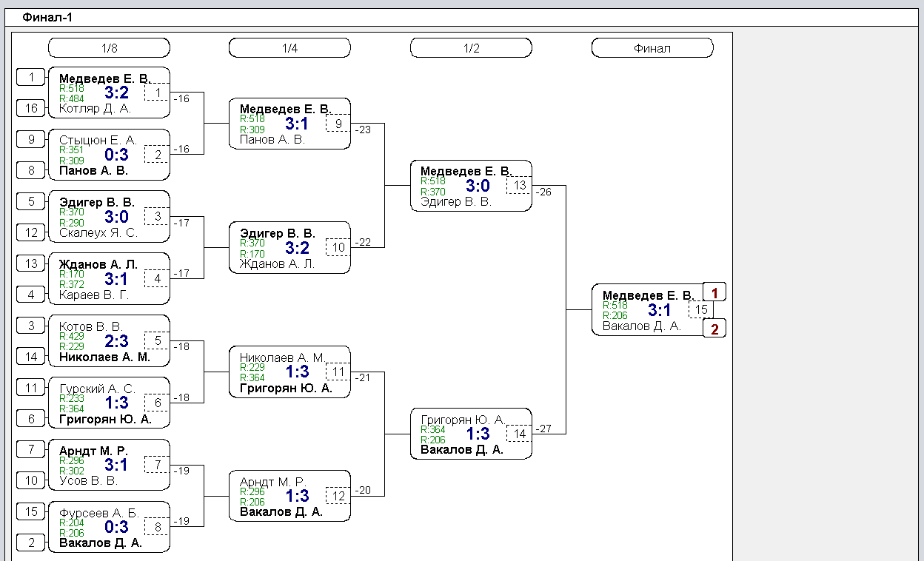
Task: Select the 1/8 round header
Action: click(x=109, y=48)
